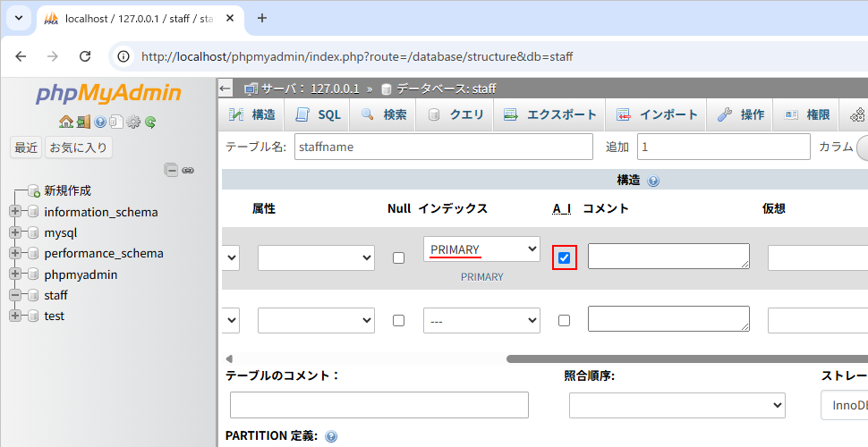Click the horizontal scrollbar of the structure table
The height and width of the screenshot is (447, 868).
(680, 358)
